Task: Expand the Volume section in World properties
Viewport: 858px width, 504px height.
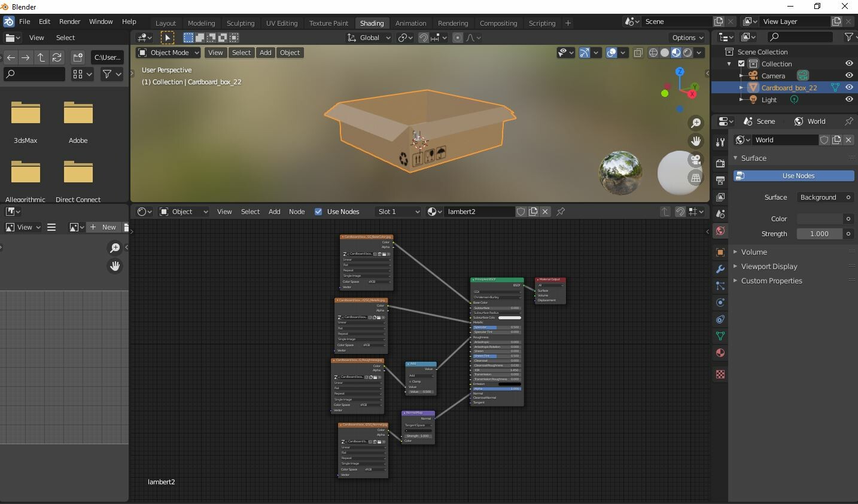Action: click(x=753, y=252)
